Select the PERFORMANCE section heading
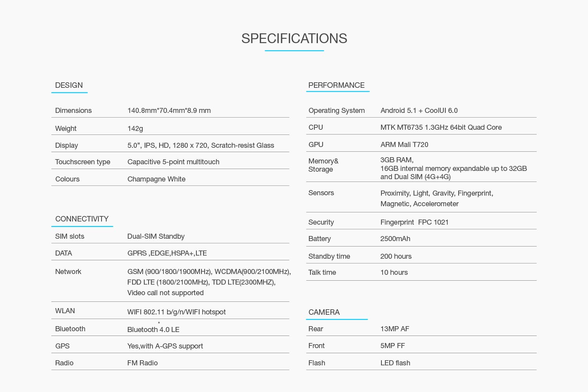 pos(336,85)
